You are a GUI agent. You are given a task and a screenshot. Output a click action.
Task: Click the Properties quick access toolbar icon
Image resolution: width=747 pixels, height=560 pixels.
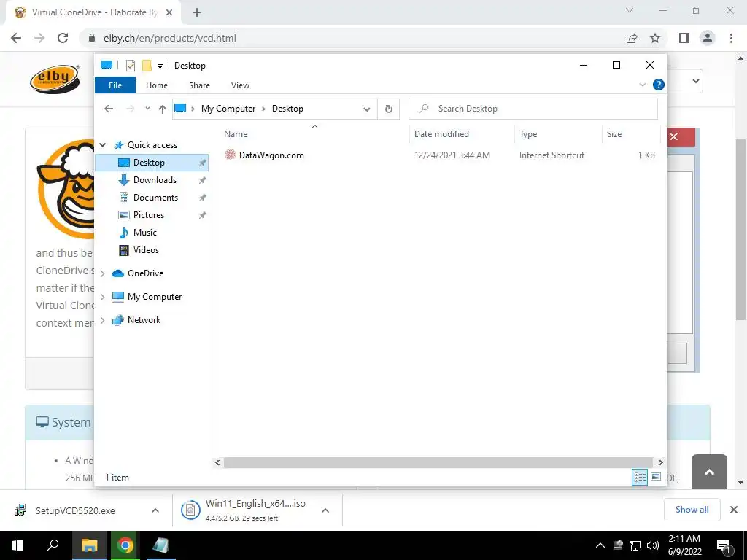[x=131, y=66]
